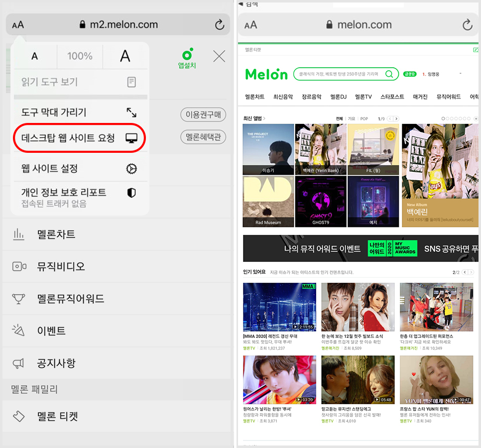Screen dimensions: 481x448
Task: Open Rad Museum album thumbnail
Action: pyautogui.click(x=268, y=202)
